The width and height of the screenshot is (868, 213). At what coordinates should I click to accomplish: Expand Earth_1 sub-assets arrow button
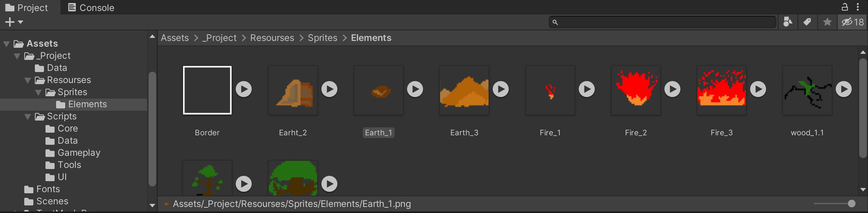415,89
